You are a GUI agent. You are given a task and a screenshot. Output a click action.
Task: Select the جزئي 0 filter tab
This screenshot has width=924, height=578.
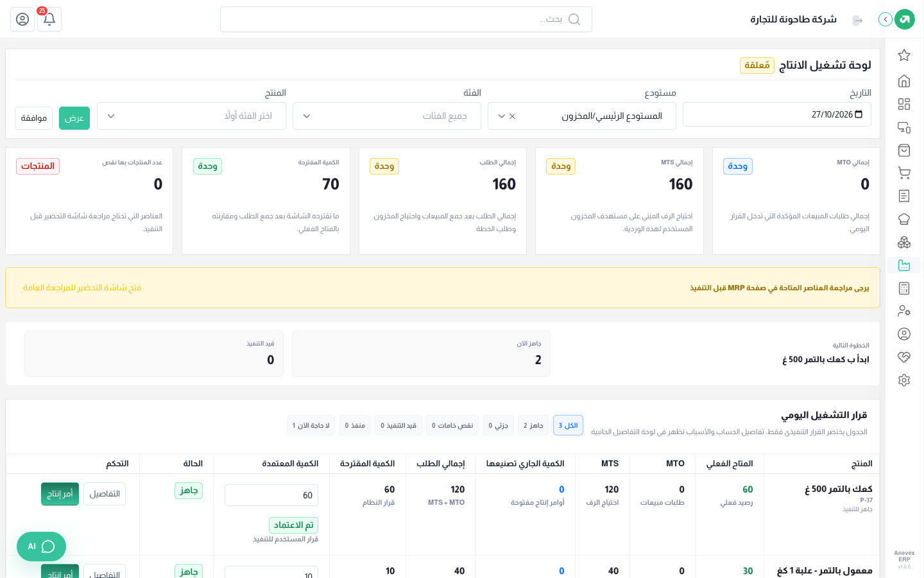pos(499,425)
